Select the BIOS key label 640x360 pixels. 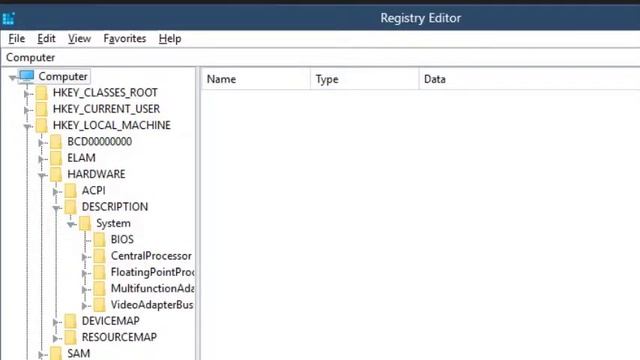click(x=122, y=240)
